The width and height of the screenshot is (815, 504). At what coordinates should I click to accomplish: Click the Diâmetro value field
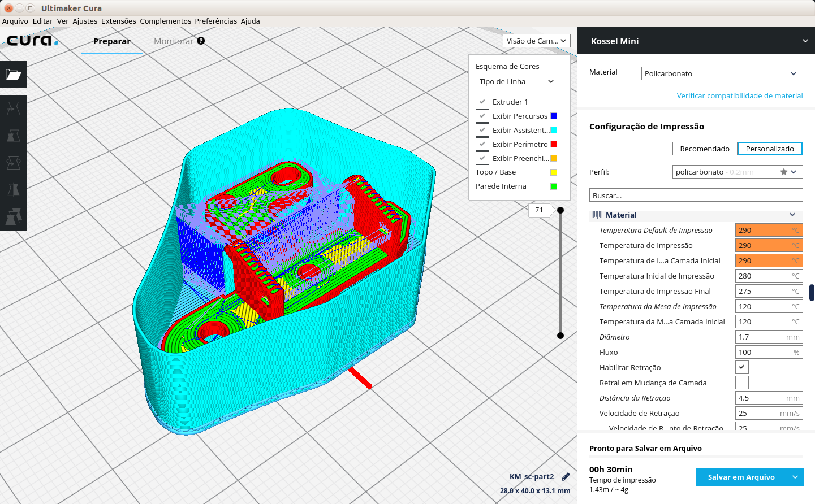pyautogui.click(x=769, y=337)
